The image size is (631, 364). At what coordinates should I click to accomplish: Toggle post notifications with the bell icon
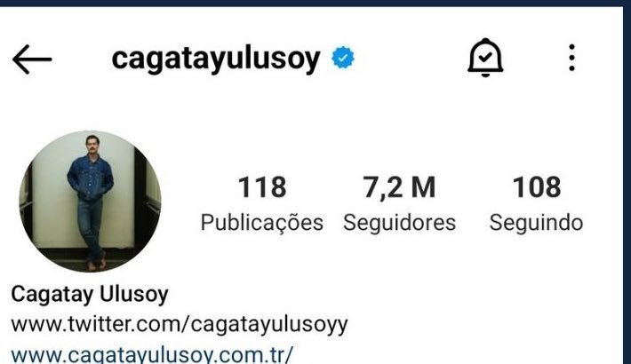pyautogui.click(x=485, y=58)
